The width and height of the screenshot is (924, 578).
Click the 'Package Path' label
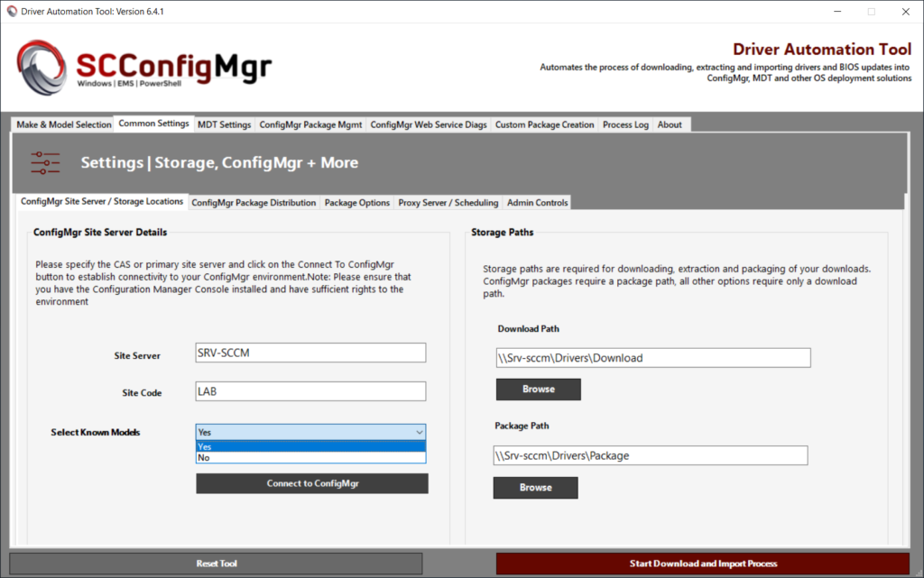tap(522, 426)
